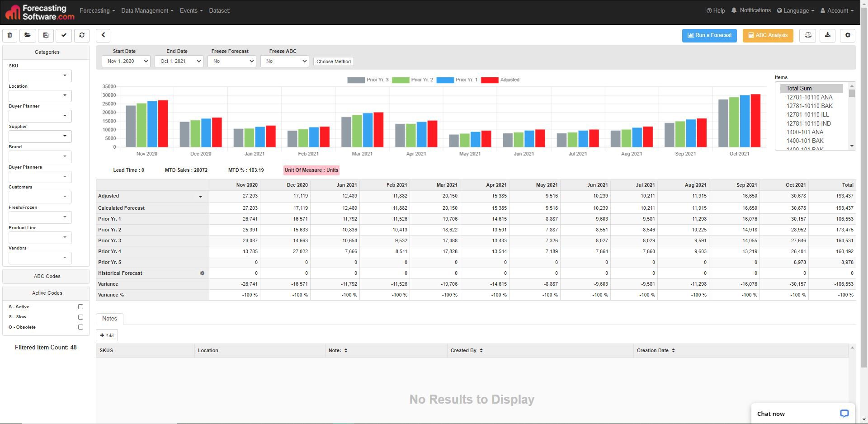Sort notes by Creation Date arrows
Viewport: 868px width, 424px height.
pyautogui.click(x=673, y=350)
